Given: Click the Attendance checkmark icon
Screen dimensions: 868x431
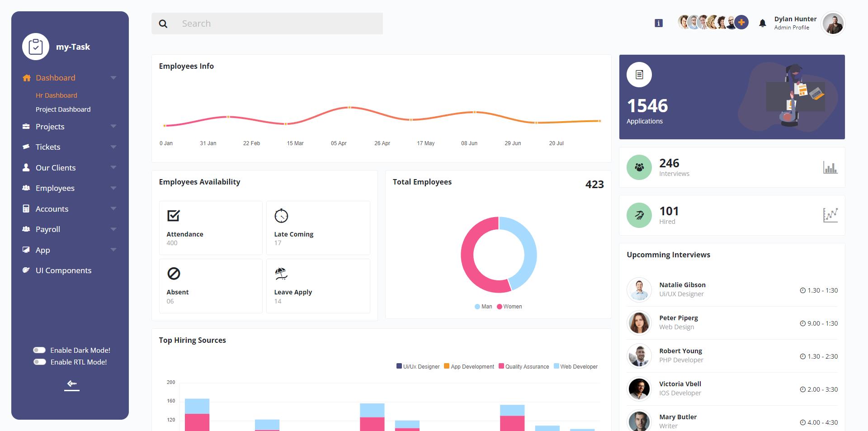Looking at the screenshot, I should tap(174, 216).
